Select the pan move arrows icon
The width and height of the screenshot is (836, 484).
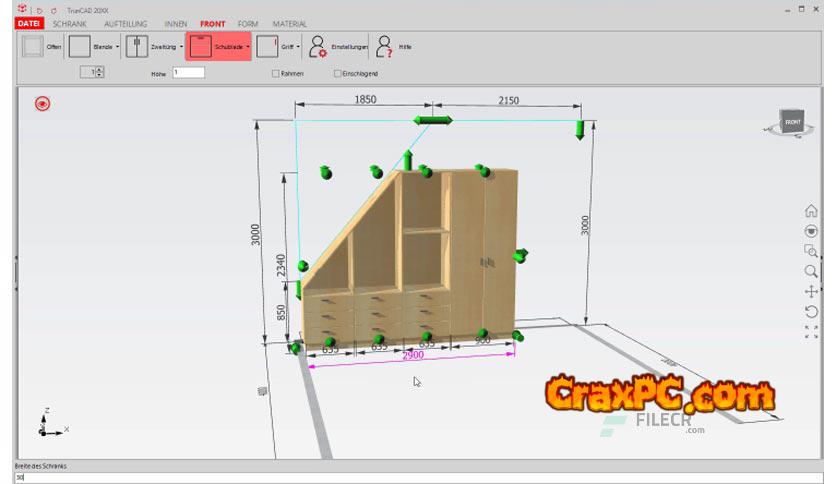[811, 291]
